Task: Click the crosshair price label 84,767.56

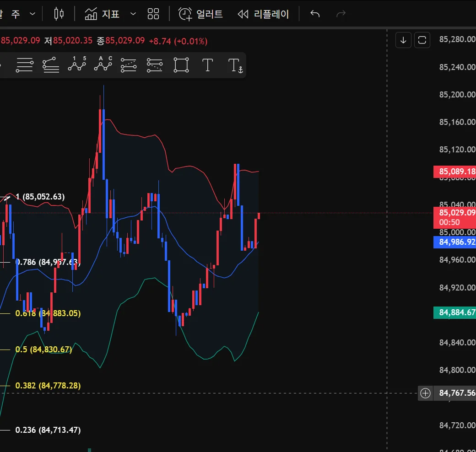Action: (x=455, y=393)
